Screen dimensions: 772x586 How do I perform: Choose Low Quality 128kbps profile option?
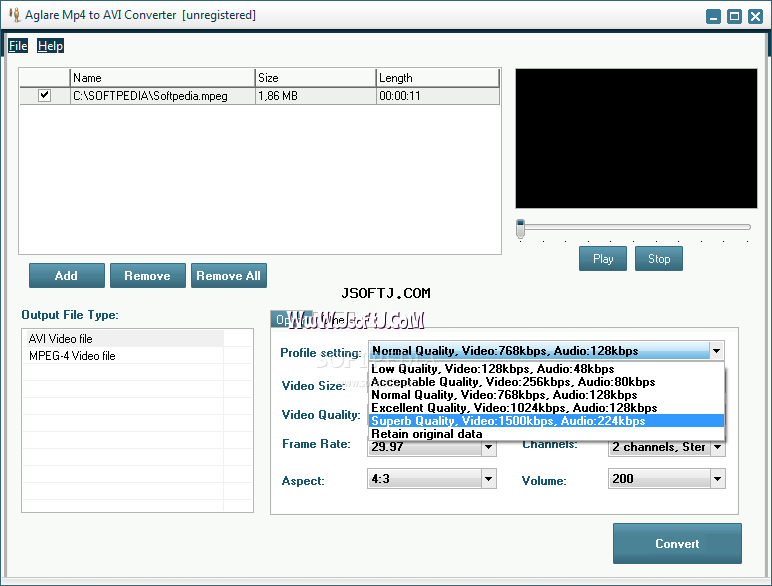492,369
